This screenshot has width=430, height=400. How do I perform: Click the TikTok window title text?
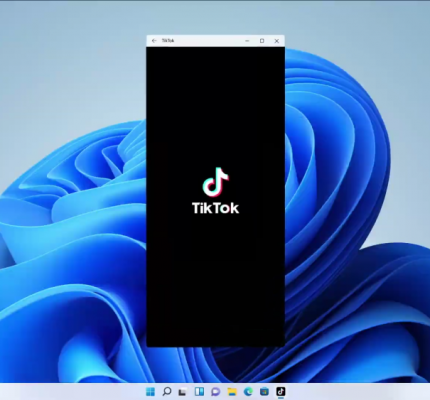pos(168,41)
